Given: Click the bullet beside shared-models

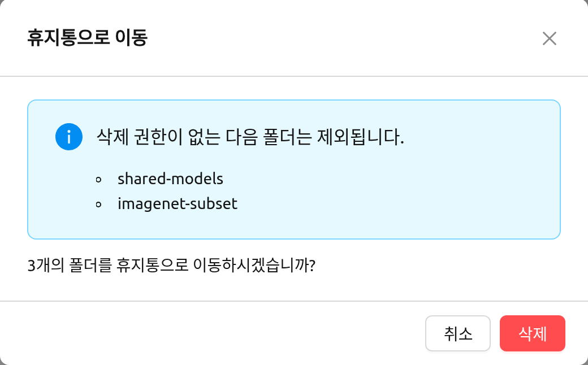Looking at the screenshot, I should [98, 180].
